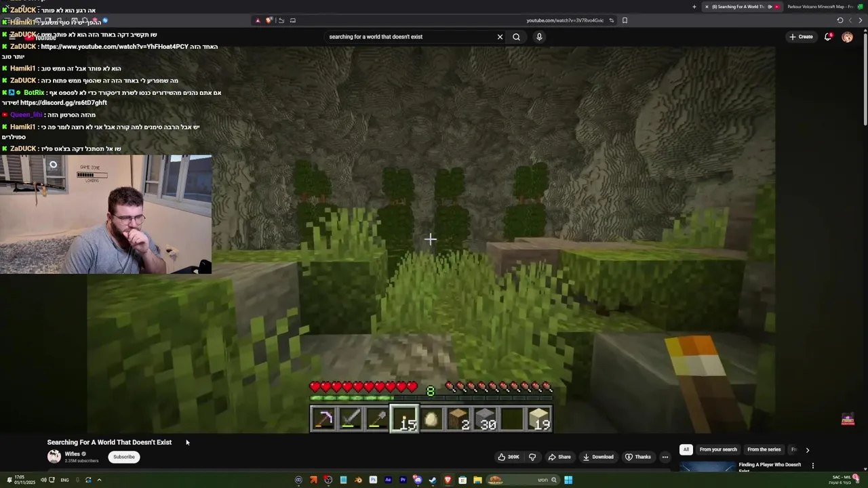This screenshot has width=868, height=488.
Task: Open the Discord invite link in chat
Action: (64, 103)
